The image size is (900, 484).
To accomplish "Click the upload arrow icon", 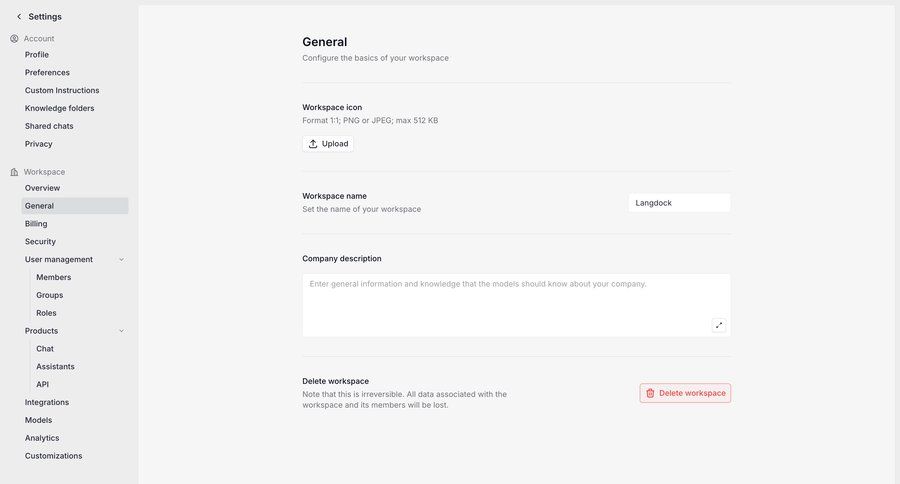I will tap(313, 144).
